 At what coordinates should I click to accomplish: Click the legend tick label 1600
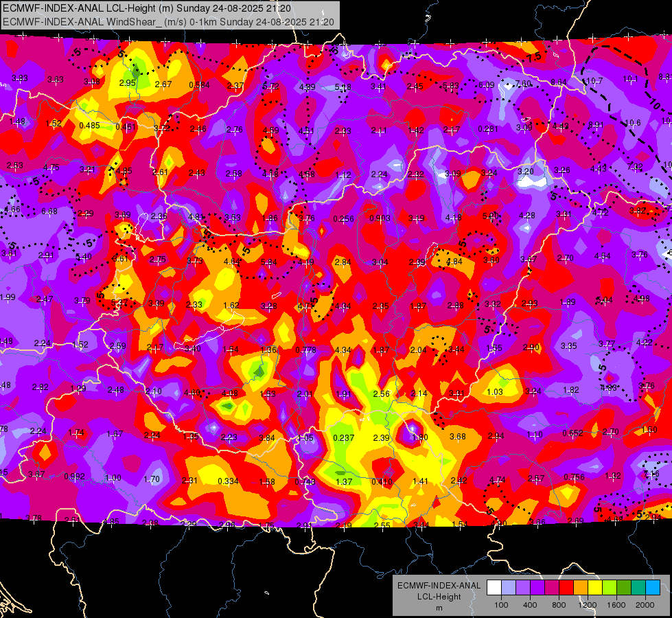616,605
